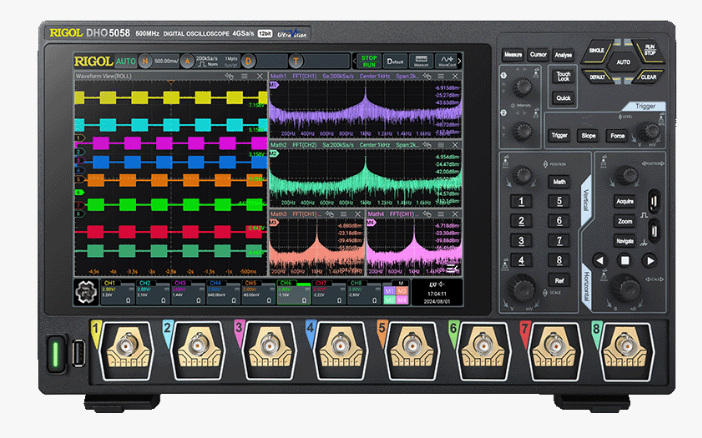The width and height of the screenshot is (702, 438).
Task: Push the navigate backward arrow key
Action: coord(599,260)
